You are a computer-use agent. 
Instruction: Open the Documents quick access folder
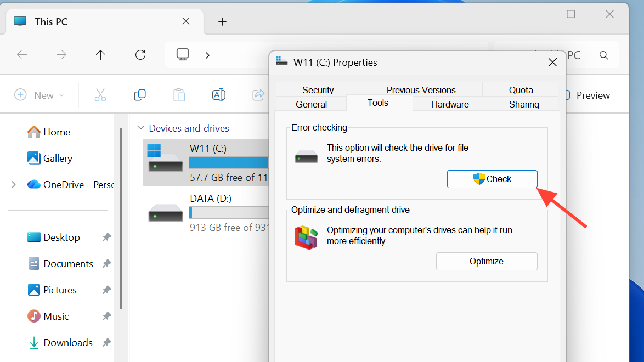pyautogui.click(x=60, y=263)
